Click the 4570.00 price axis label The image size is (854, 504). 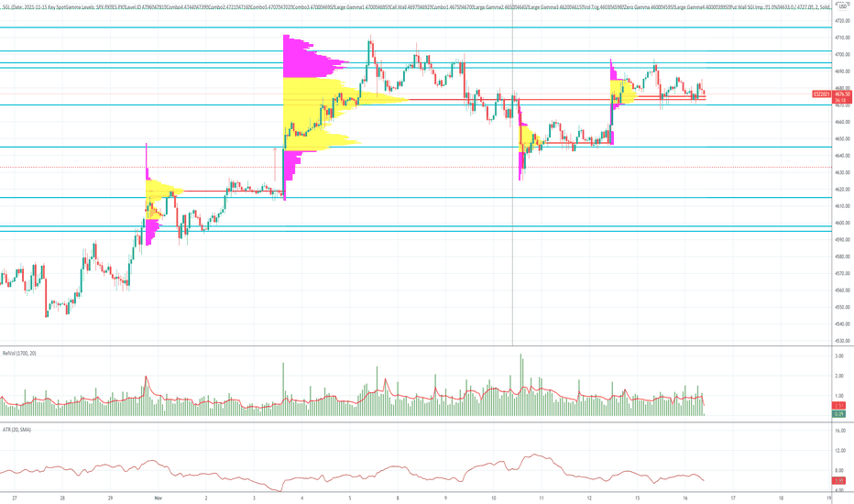point(842,273)
